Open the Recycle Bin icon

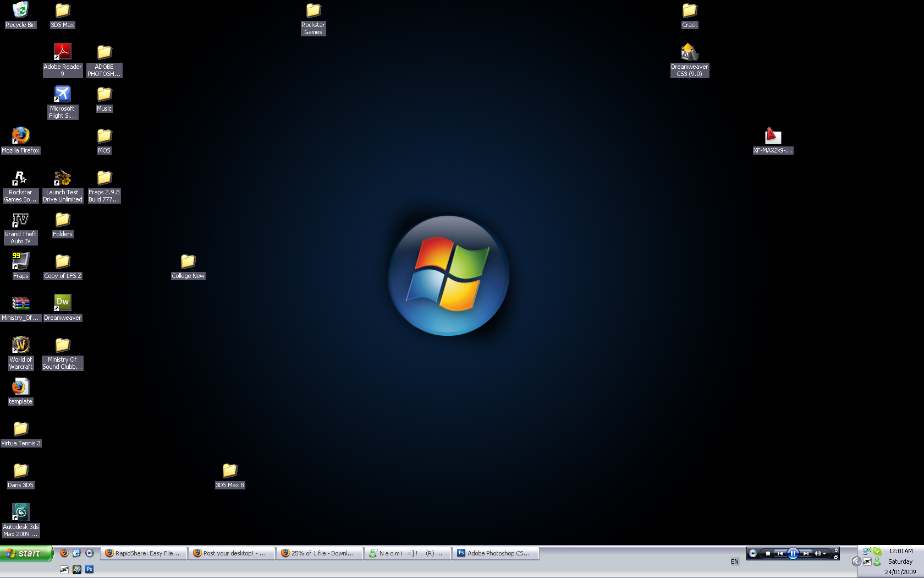click(20, 15)
